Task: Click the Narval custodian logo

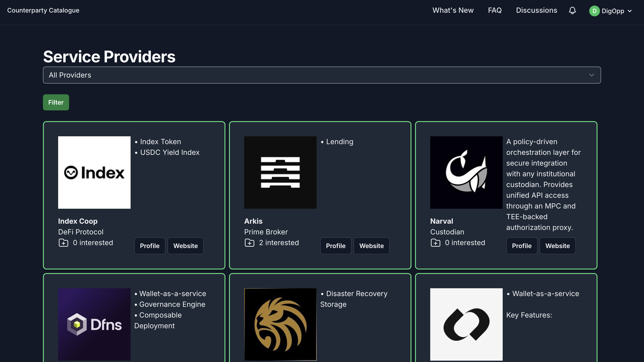Action: point(466,172)
